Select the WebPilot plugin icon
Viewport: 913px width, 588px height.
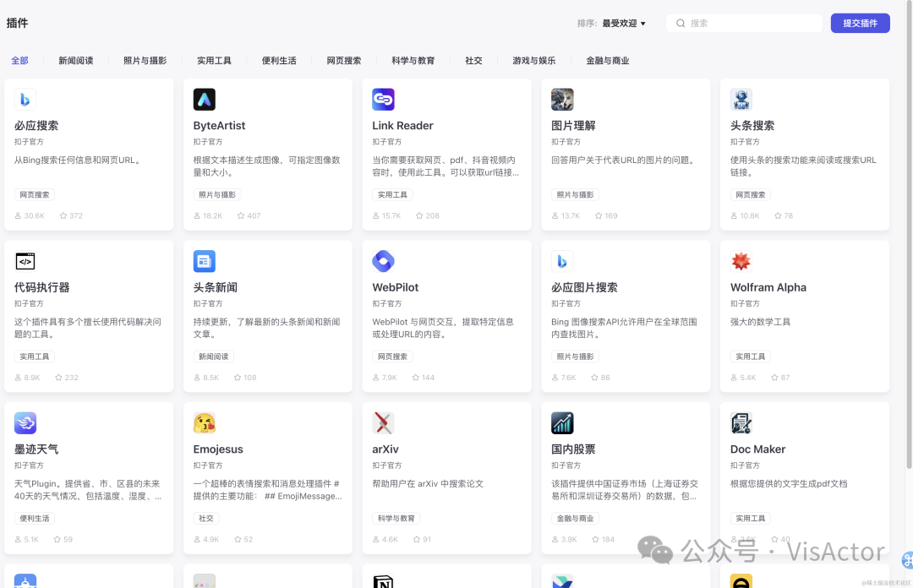pyautogui.click(x=383, y=261)
